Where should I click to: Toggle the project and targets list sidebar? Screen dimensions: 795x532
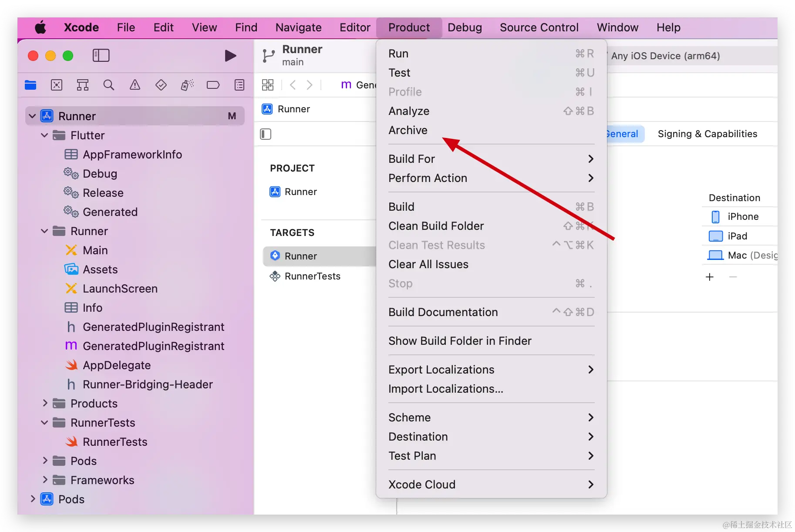pos(266,134)
